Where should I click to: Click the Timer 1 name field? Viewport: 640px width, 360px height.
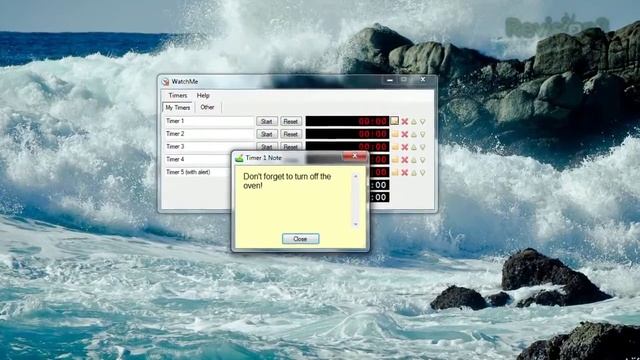pos(209,121)
